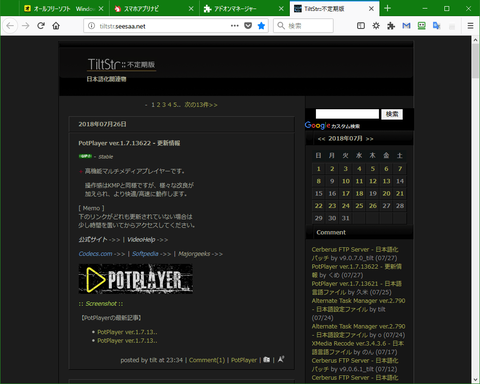Screen dimensions: 480x384
Task: Close the TiltStr::不定期版 tab
Action: coord(371,9)
